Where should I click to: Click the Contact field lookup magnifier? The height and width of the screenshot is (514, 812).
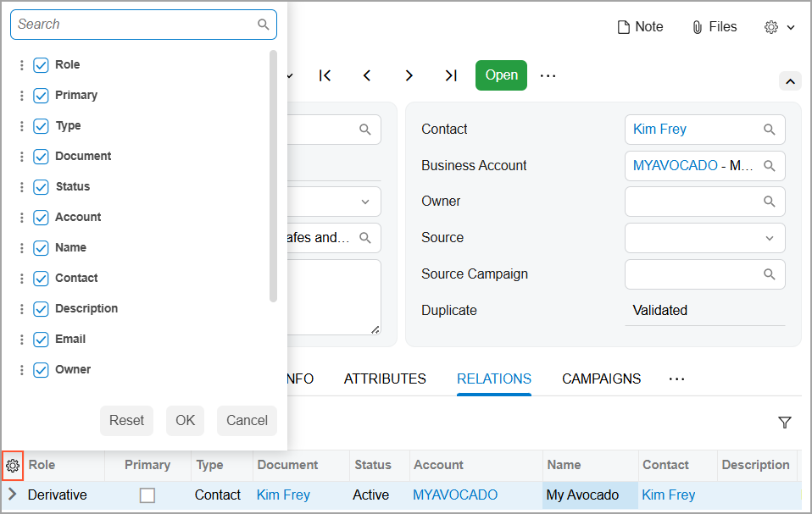point(769,130)
